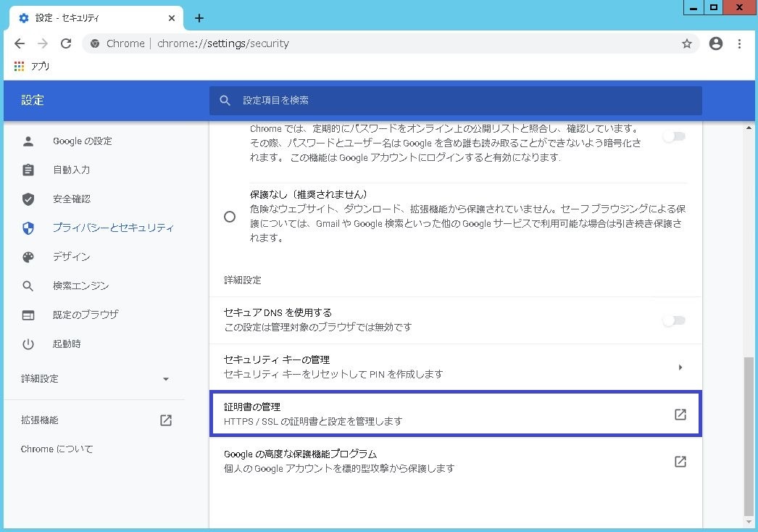Open the アプリ apps shortcut
This screenshot has height=532, width=758.
click(32, 66)
